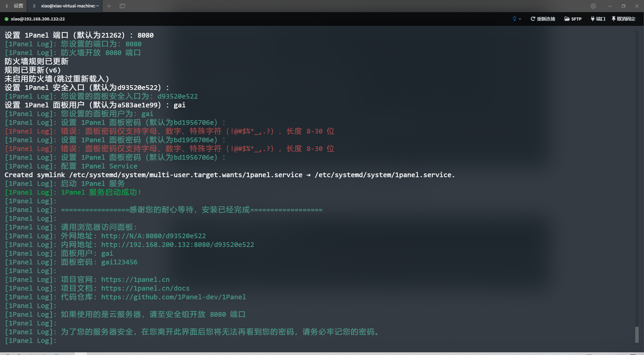Image resolution: width=644 pixels, height=355 pixels.
Task: Click the xiao@192.168.200.132:22 session label
Action: coord(38,19)
